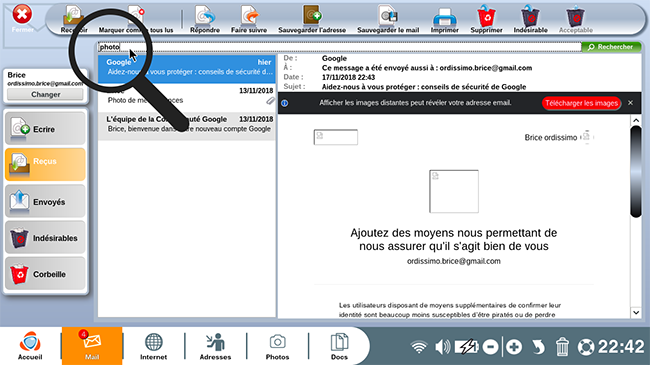Open Accueil home in bottom bar
Viewport: 650px width, 365px height.
click(x=30, y=346)
